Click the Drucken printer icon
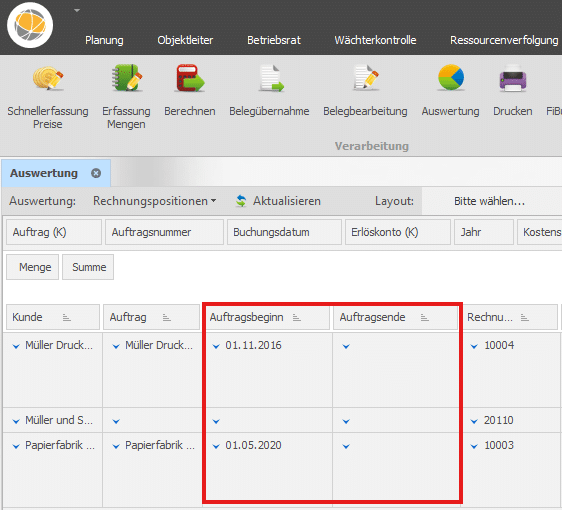 [513, 78]
